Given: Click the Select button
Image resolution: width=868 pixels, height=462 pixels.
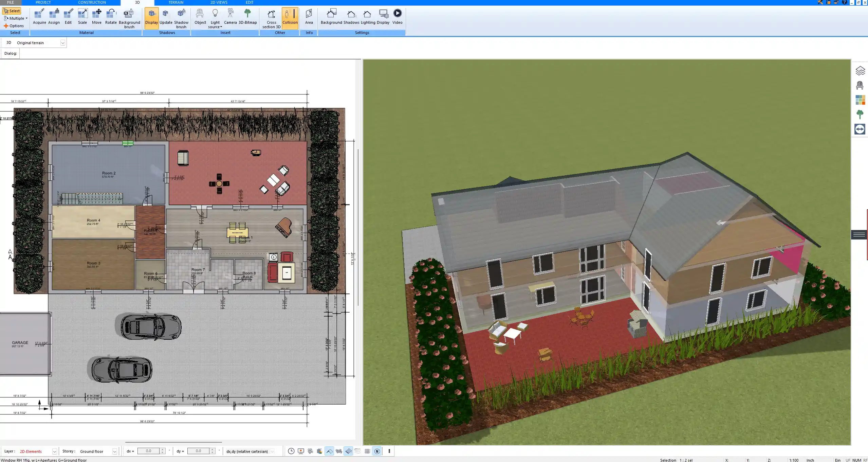Looking at the screenshot, I should pos(12,11).
